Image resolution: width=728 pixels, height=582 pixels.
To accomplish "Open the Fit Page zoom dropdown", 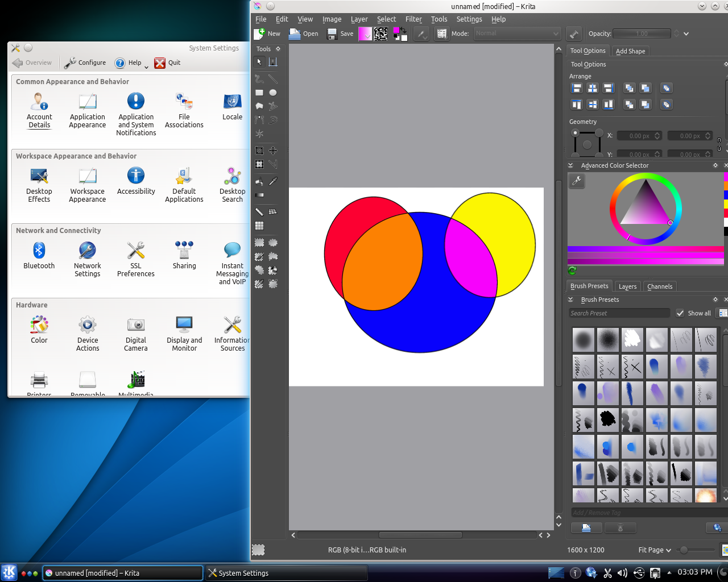I will (655, 550).
